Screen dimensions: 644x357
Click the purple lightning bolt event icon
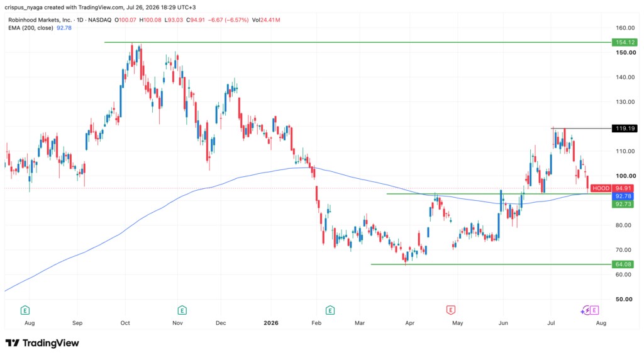point(586,310)
